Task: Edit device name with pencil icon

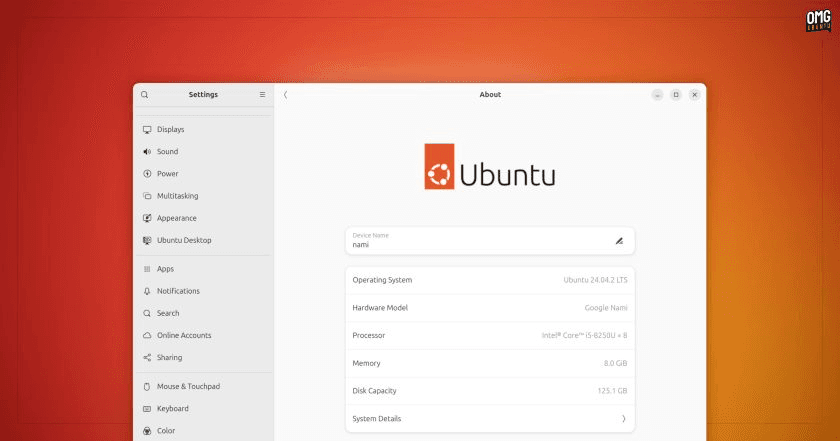Action: pyautogui.click(x=619, y=241)
